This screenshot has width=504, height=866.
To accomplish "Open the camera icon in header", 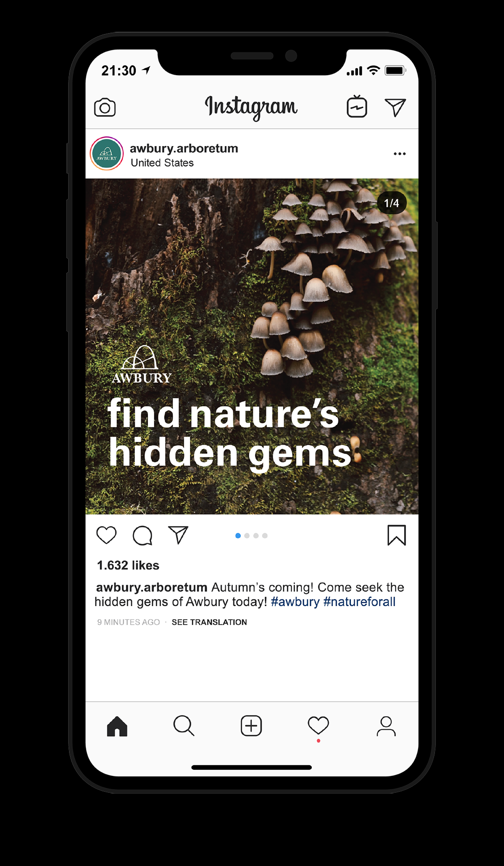I will (x=105, y=107).
